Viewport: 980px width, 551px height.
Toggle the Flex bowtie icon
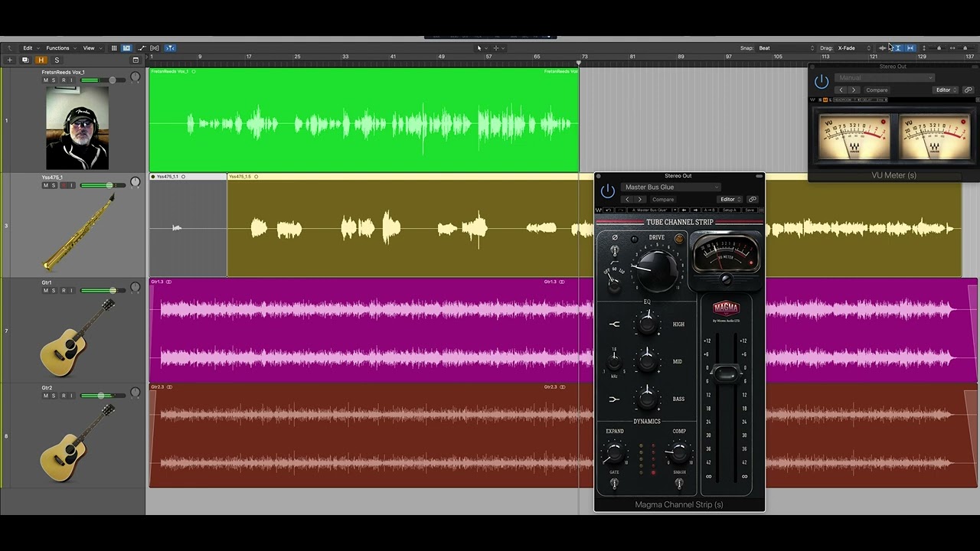pyautogui.click(x=155, y=48)
